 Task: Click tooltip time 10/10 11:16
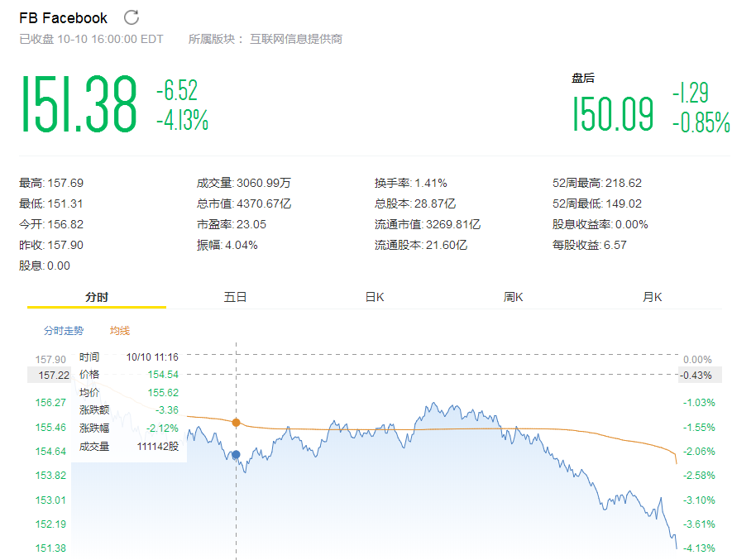click(x=152, y=357)
